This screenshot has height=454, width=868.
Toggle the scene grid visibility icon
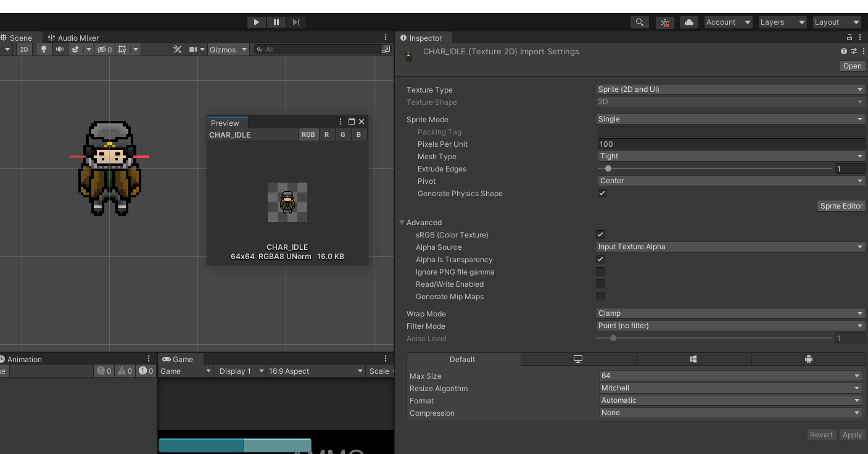click(x=122, y=49)
